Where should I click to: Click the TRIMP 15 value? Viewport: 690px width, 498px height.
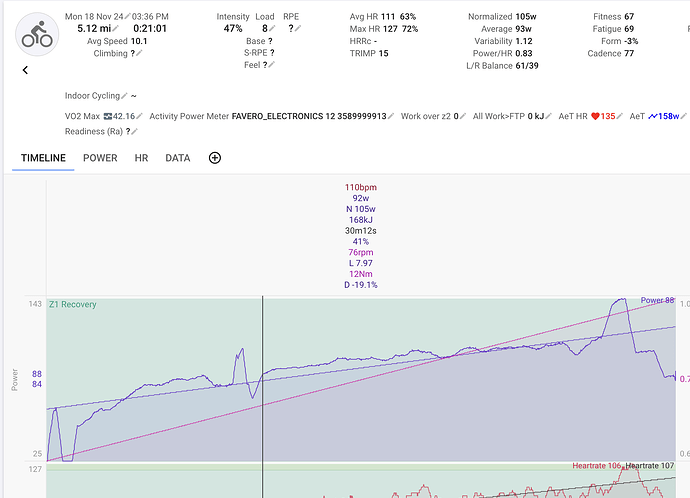383,53
